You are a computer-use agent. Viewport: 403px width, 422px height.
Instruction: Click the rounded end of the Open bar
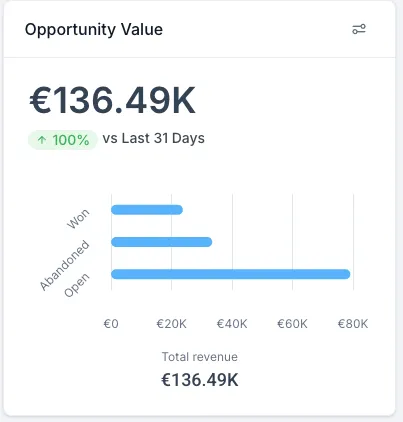346,274
